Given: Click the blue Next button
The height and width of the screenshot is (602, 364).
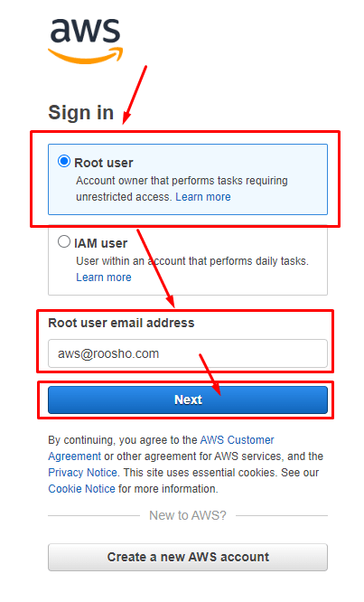Looking at the screenshot, I should click(188, 400).
